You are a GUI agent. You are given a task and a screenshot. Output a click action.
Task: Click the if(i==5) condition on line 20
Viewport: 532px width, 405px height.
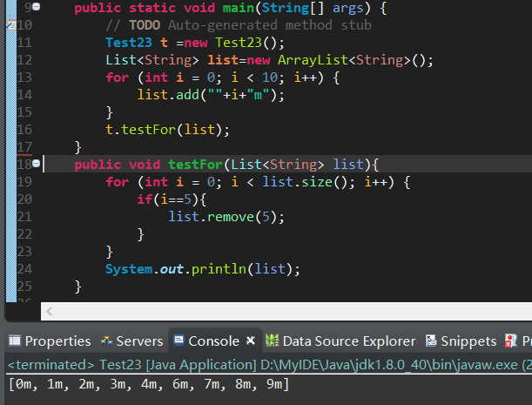172,199
